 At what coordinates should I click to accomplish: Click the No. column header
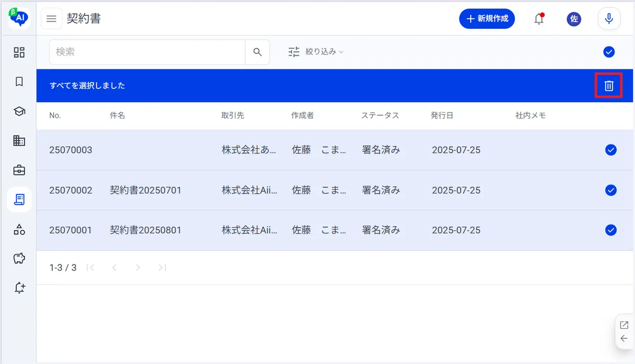click(55, 116)
